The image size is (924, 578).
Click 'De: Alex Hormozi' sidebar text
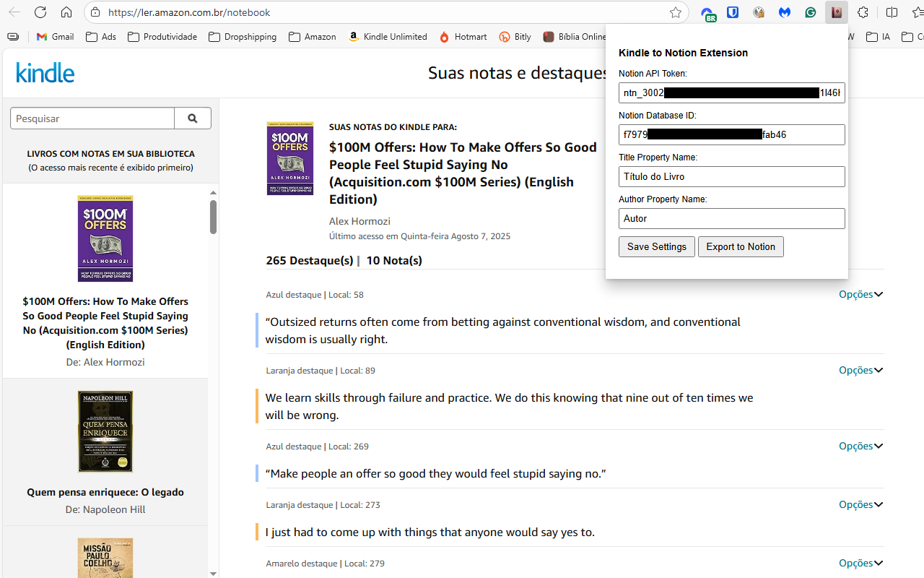[105, 362]
